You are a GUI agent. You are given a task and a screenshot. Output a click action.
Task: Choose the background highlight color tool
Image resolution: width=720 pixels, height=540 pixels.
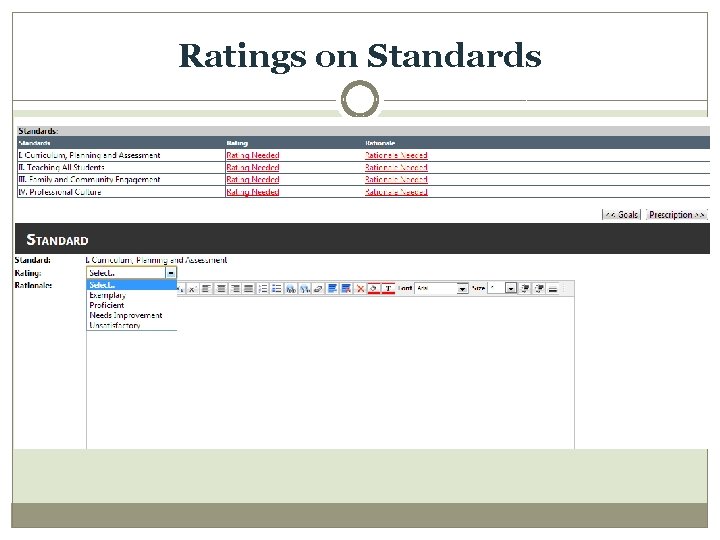(x=374, y=289)
